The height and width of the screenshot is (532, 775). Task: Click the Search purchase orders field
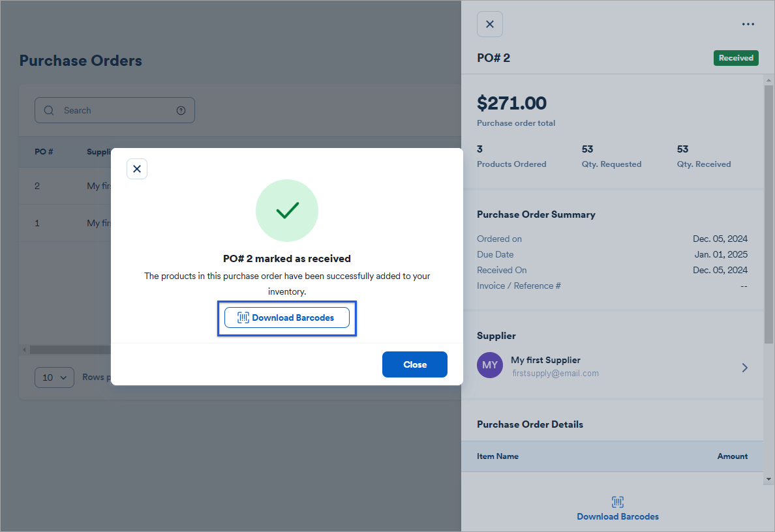point(117,110)
